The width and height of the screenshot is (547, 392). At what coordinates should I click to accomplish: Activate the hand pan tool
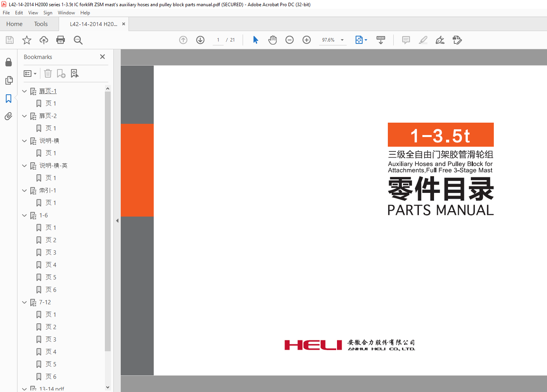tap(273, 40)
